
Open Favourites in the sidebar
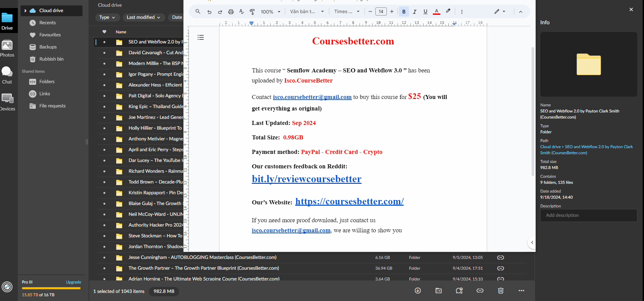[50, 35]
